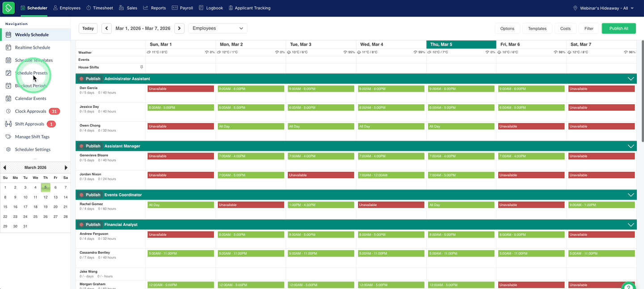Click Rachel Gomez's Saturday 9:00AM - 1:00PM shift
644x289 pixels.
[602, 205]
